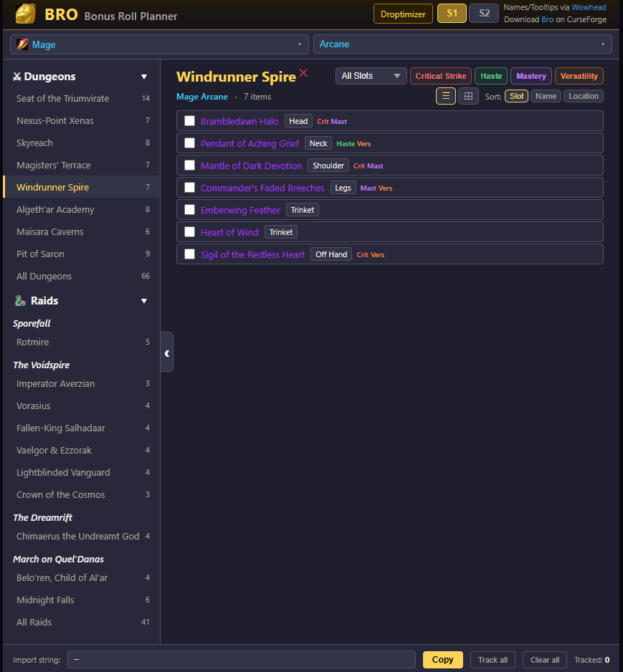Select Lightblinded Vanguard raid boss
The width and height of the screenshot is (623, 672).
82,472
